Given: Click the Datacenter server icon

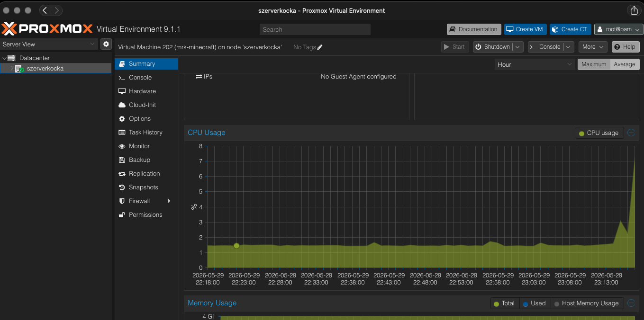Looking at the screenshot, I should 12,58.
